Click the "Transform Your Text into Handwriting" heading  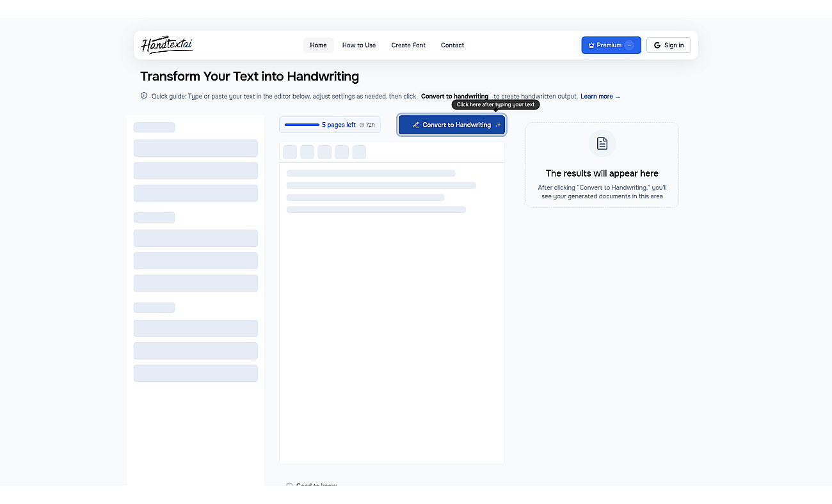pyautogui.click(x=250, y=77)
